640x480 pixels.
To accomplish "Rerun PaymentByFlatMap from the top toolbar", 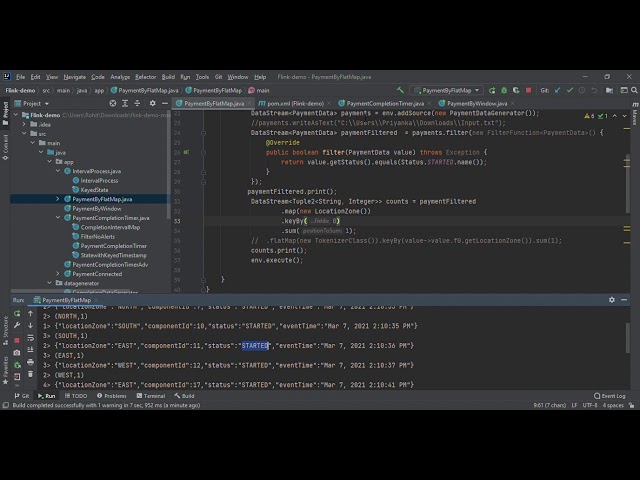I will coord(492,90).
